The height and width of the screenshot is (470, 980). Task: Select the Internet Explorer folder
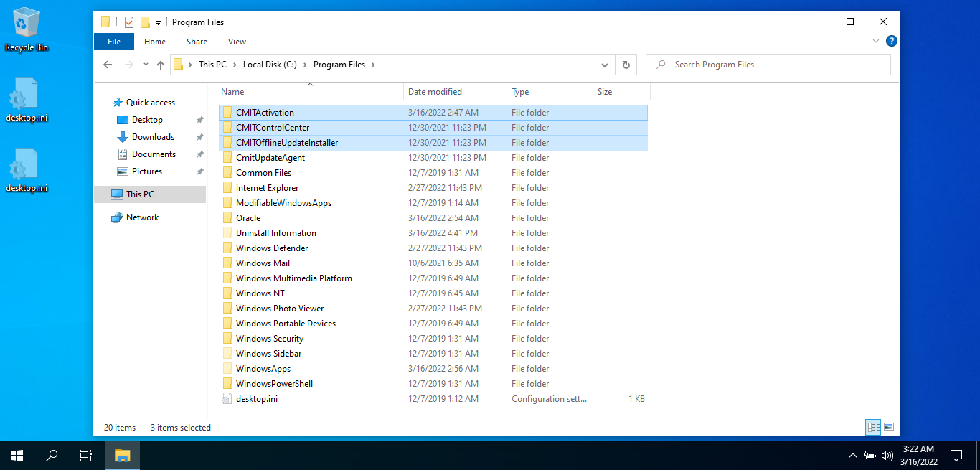[x=433, y=188]
